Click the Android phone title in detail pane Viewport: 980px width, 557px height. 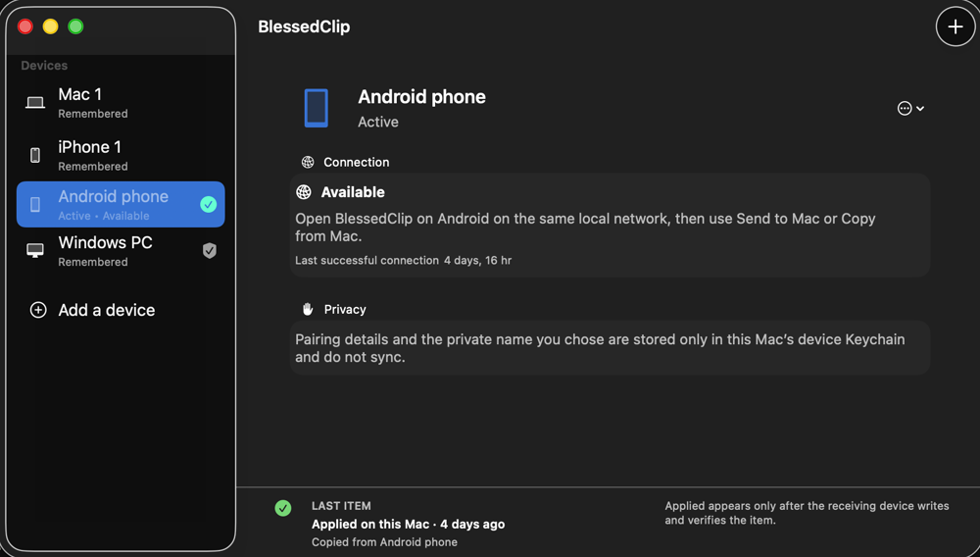421,97
